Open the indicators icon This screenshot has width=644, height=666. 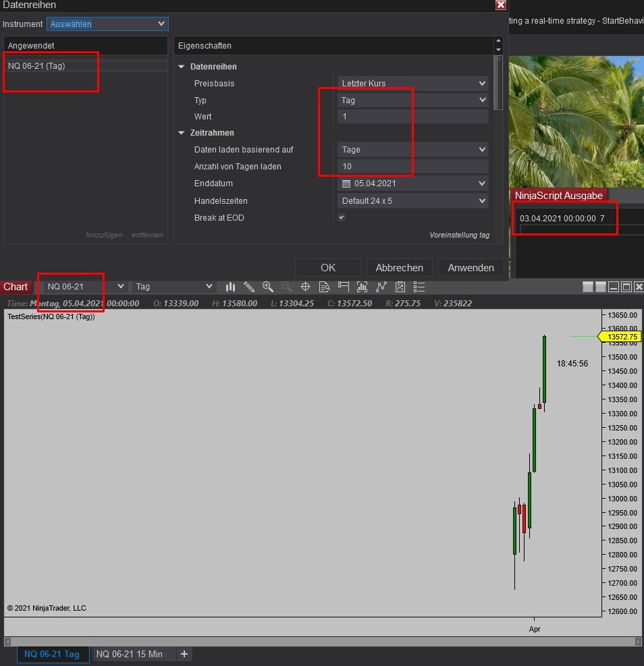[x=381, y=287]
